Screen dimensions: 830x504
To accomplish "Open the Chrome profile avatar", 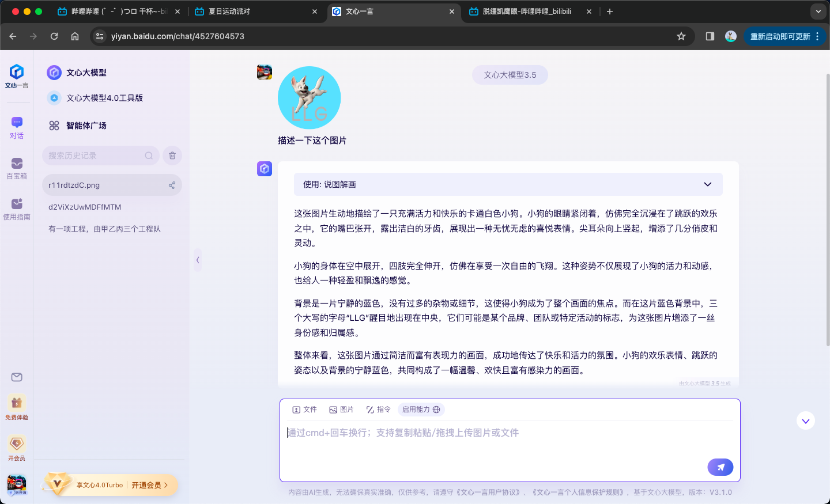I will click(731, 36).
